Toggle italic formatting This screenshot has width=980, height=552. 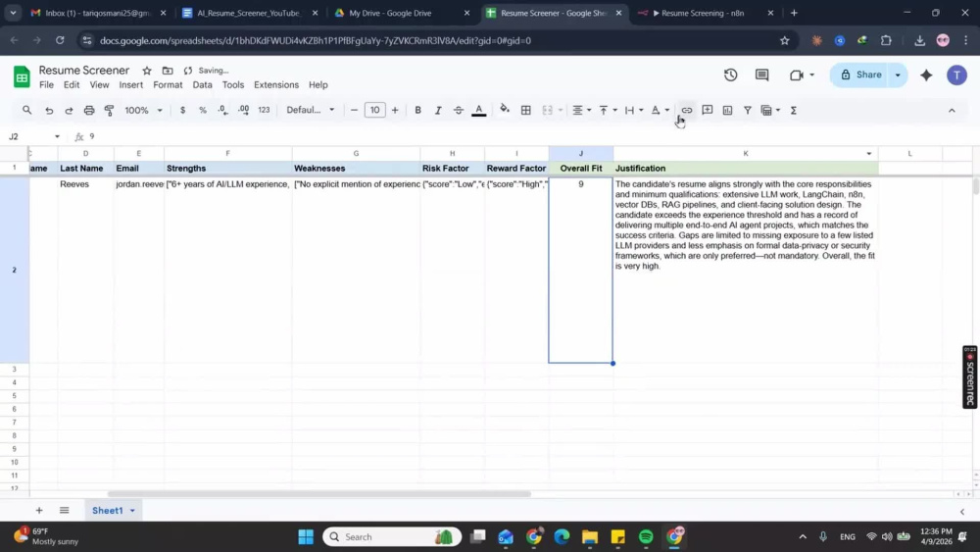438,110
